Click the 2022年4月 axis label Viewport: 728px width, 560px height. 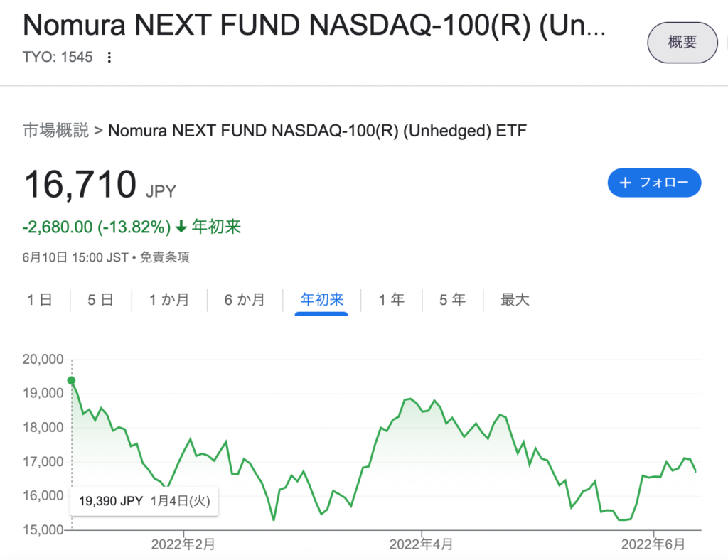pyautogui.click(x=421, y=544)
